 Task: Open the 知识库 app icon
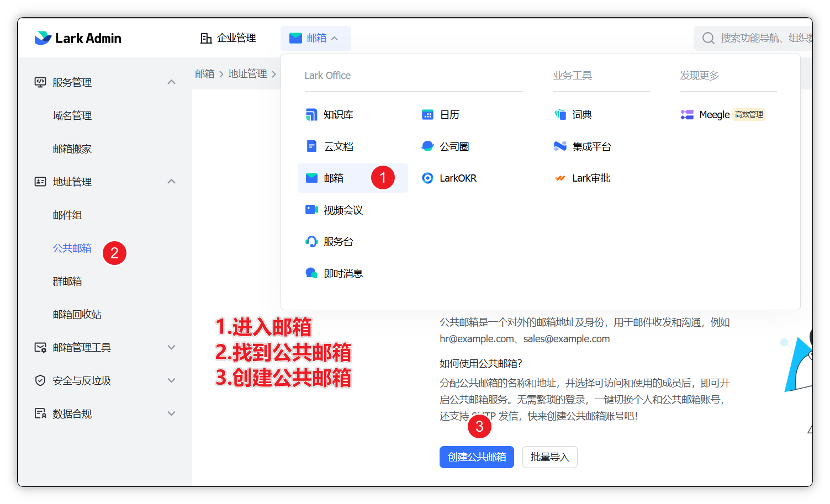[x=311, y=115]
